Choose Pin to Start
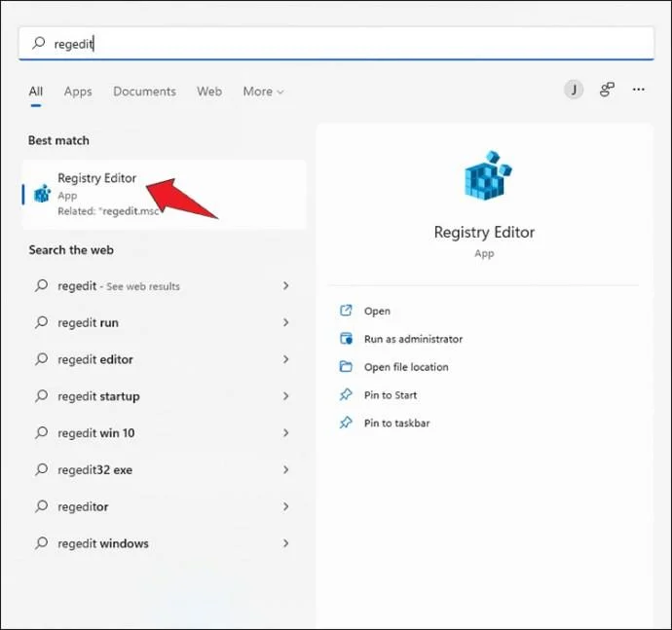 tap(391, 395)
